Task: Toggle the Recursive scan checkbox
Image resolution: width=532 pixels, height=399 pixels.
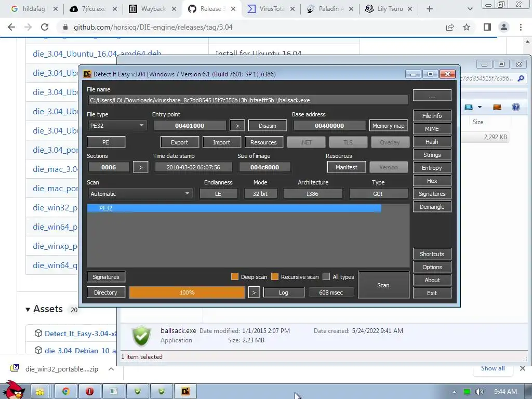Action: click(275, 276)
